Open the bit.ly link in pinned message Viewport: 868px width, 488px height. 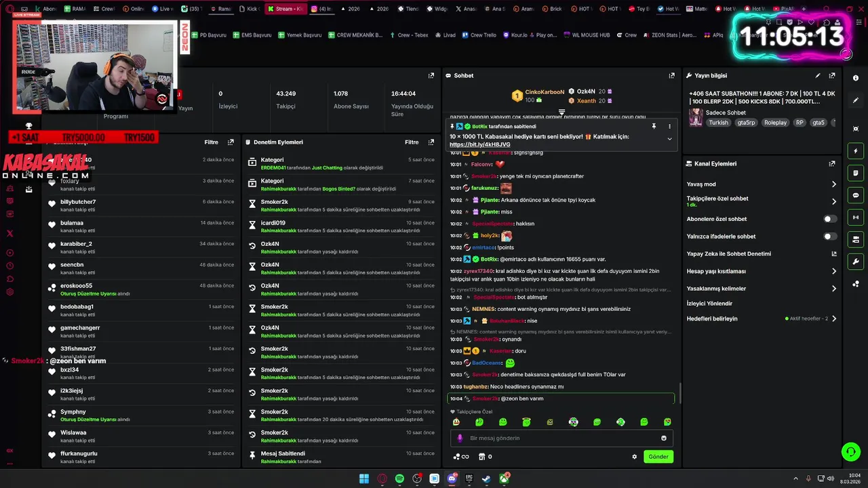(479, 144)
